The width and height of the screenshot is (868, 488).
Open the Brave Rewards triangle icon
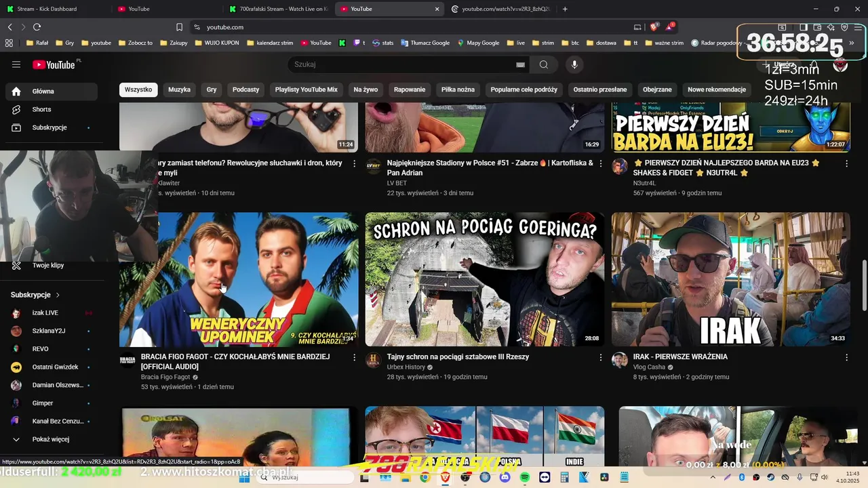click(x=670, y=27)
